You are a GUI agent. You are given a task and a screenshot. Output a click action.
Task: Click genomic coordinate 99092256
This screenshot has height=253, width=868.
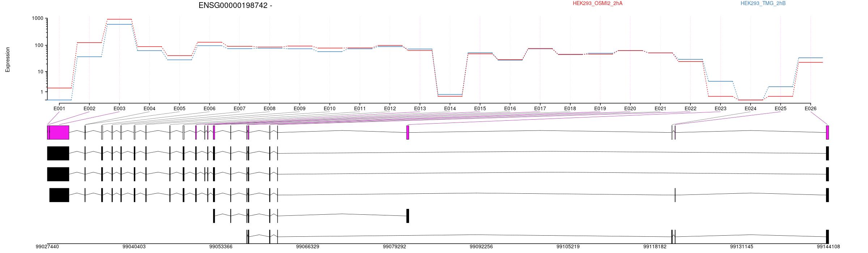tap(481, 247)
